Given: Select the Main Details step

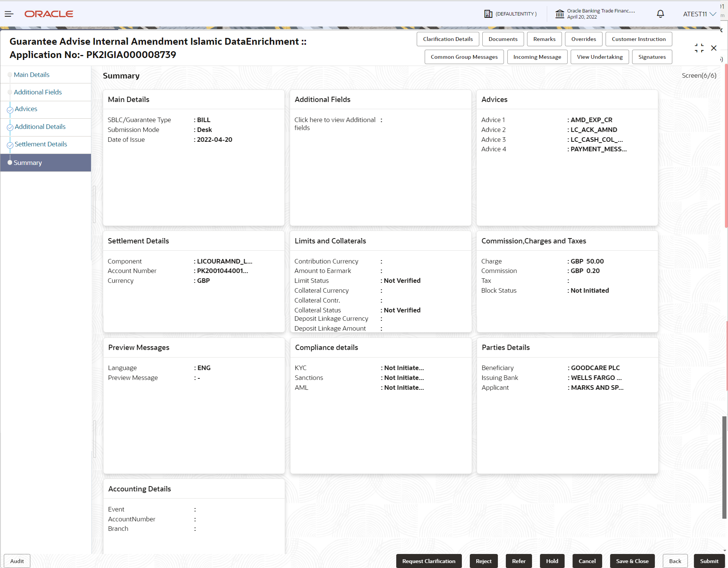Looking at the screenshot, I should point(31,75).
